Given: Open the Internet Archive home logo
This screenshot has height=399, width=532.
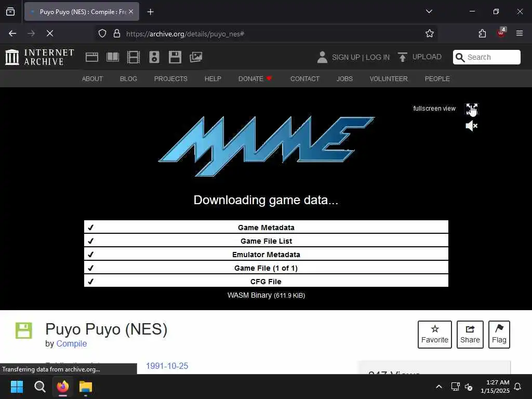Looking at the screenshot, I should 39,57.
